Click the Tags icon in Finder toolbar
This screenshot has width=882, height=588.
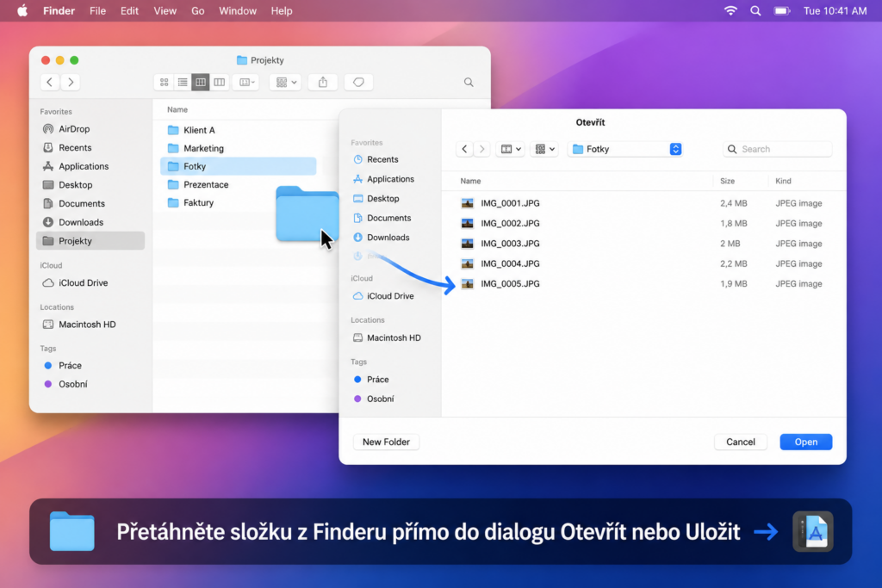point(358,83)
